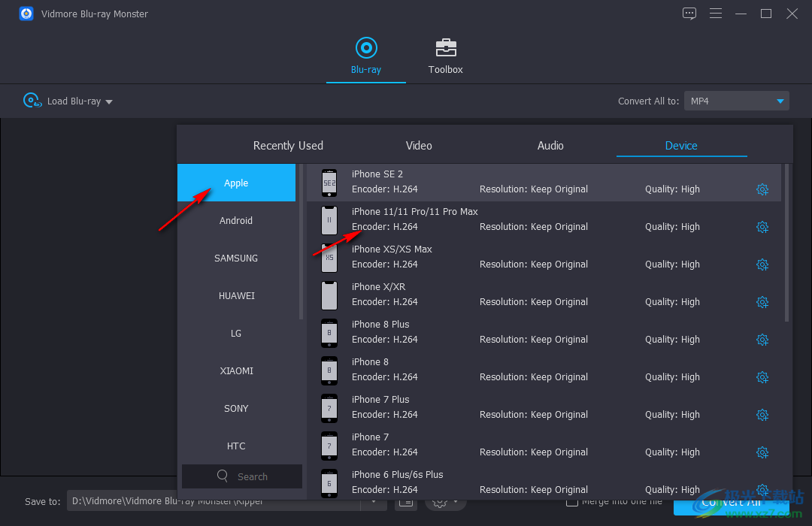Toggle the Merge into one file checkbox
The width and height of the screenshot is (812, 526).
[x=572, y=501]
